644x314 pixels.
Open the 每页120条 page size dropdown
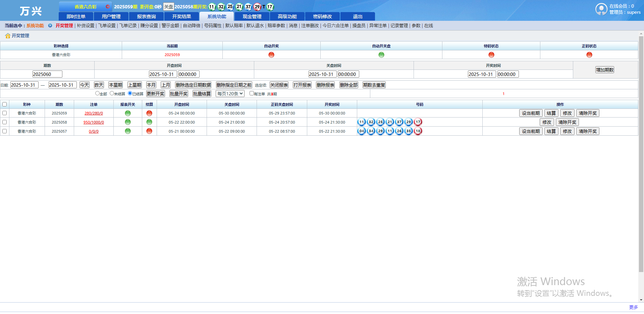pos(230,94)
